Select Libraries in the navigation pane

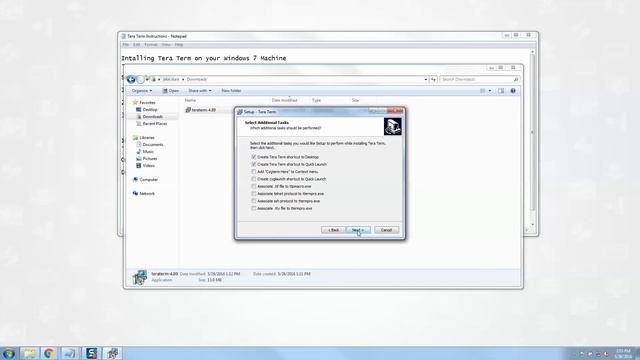click(x=144, y=138)
